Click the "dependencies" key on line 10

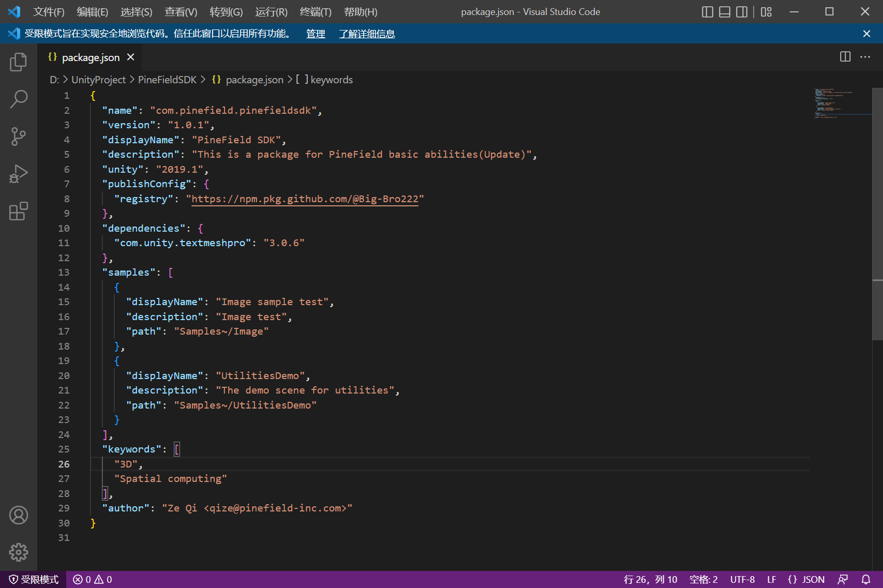(x=143, y=229)
